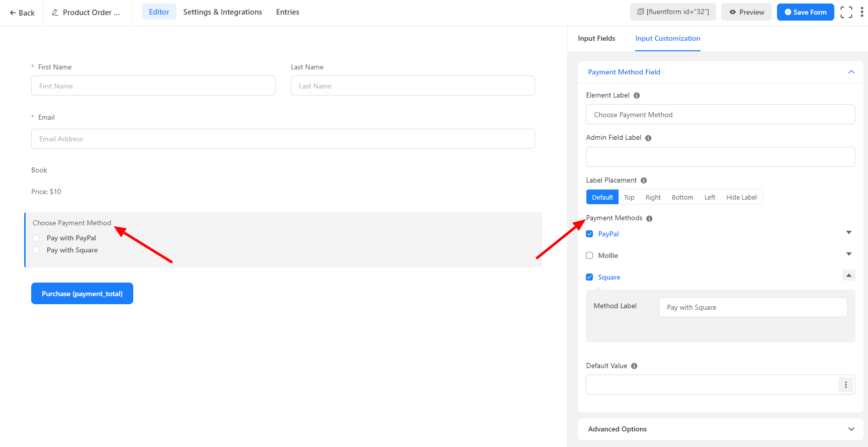The width and height of the screenshot is (868, 447).
Task: Switch to the Input Fields tab
Action: click(596, 39)
